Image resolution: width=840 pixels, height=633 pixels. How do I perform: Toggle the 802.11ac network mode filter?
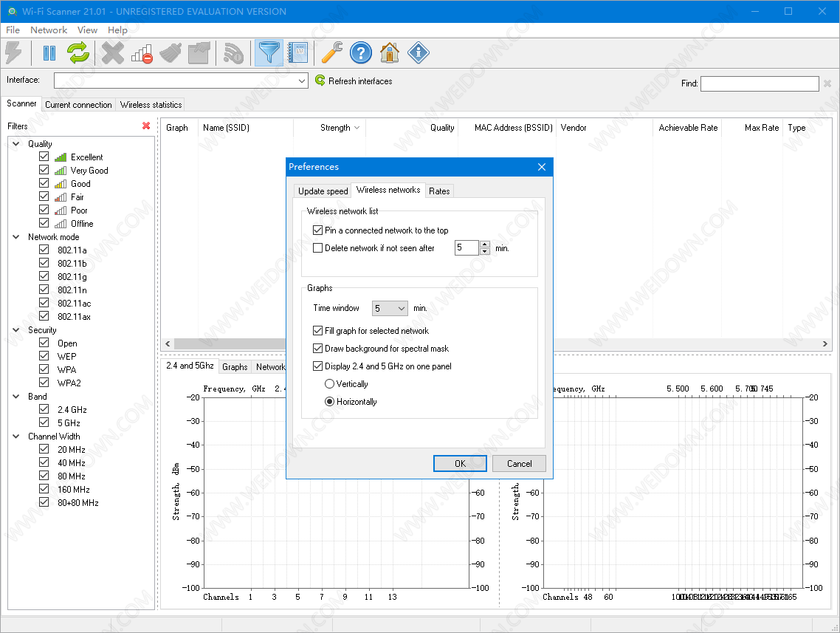tap(44, 303)
